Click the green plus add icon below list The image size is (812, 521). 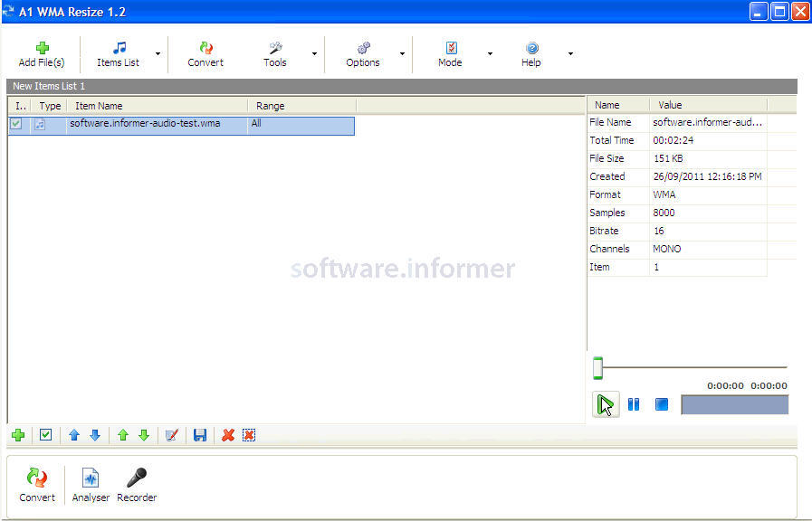(x=18, y=435)
